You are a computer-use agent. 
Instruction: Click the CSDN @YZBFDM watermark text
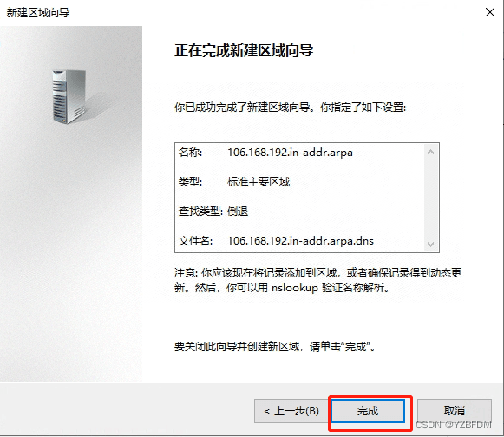coord(454,425)
